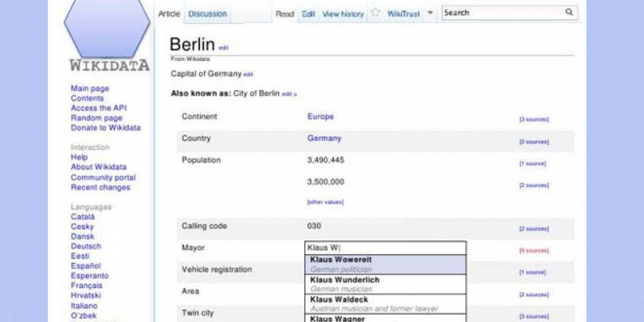Screen dimensions: 644x322
Task: Open About Wikidata link
Action: [x=99, y=167]
